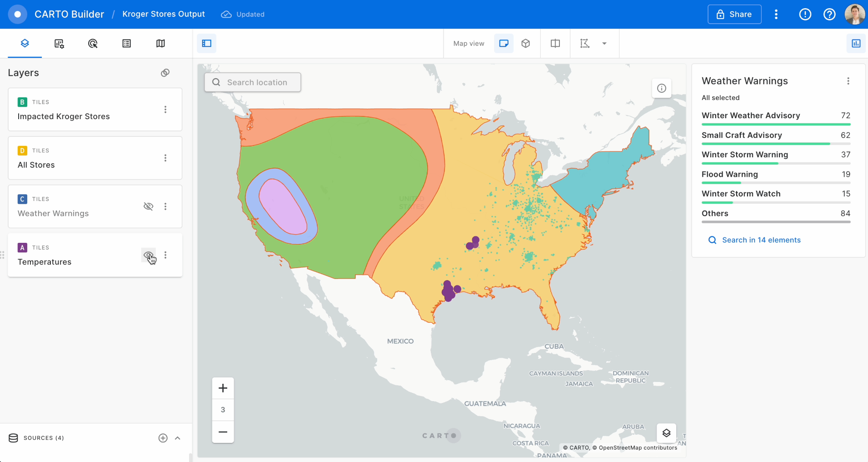Show the Weather Warnings layer

(x=148, y=206)
